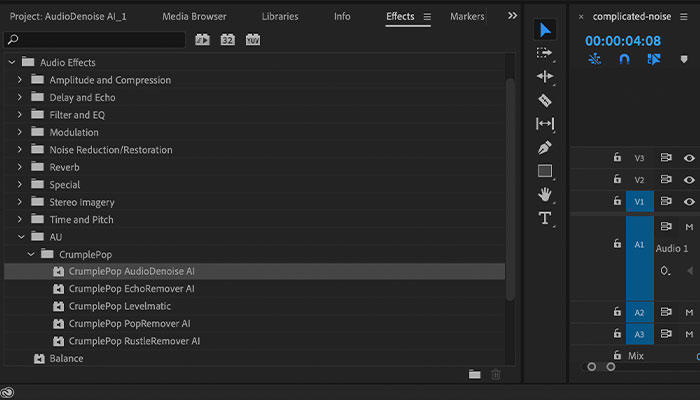Add a marker in the timeline
Viewport: 700px width, 400px height.
coord(684,59)
